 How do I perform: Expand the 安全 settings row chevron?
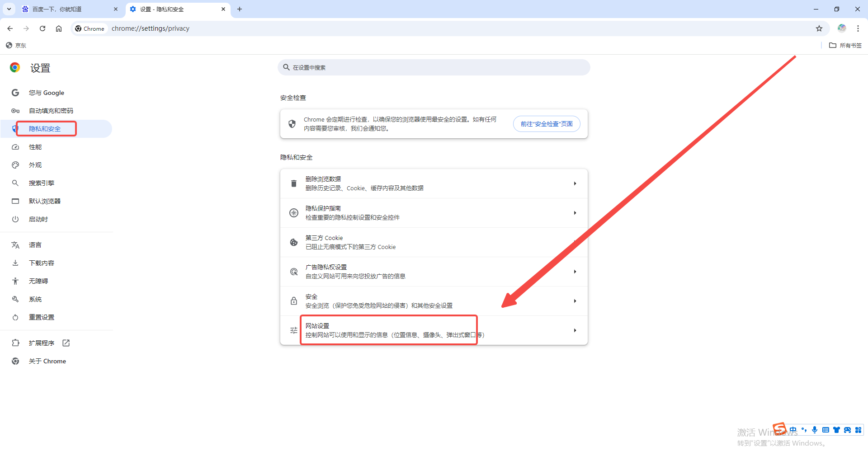[575, 301]
